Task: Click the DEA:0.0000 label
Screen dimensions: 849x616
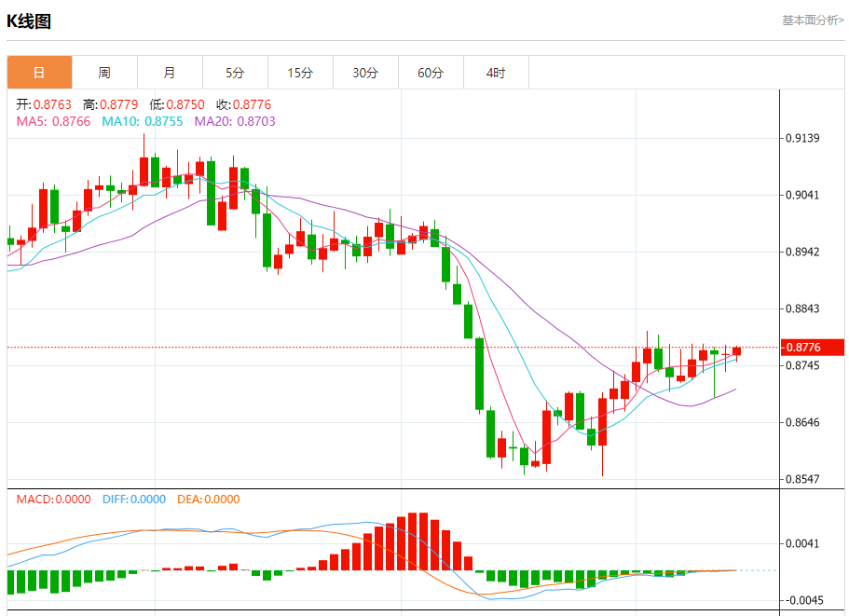Action: click(209, 500)
